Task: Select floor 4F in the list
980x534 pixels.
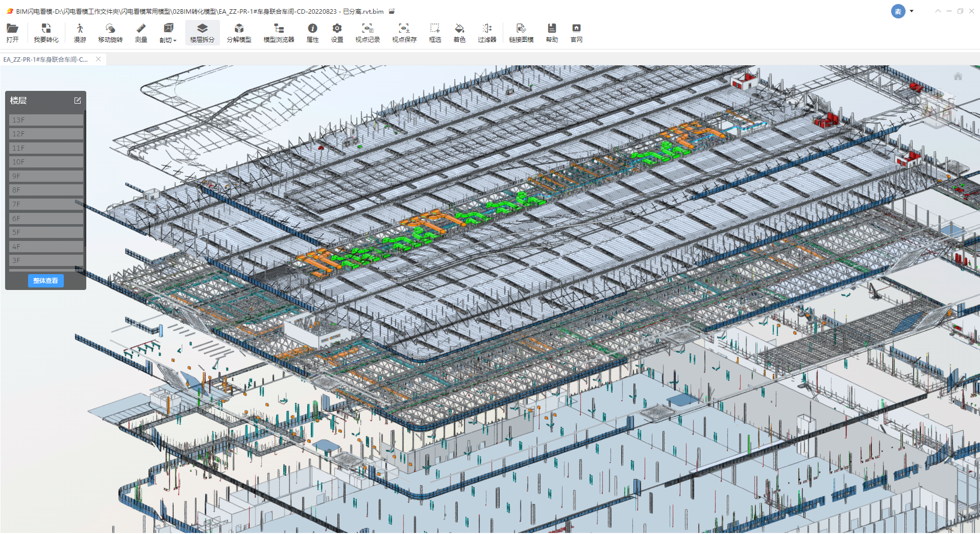Action: point(46,247)
